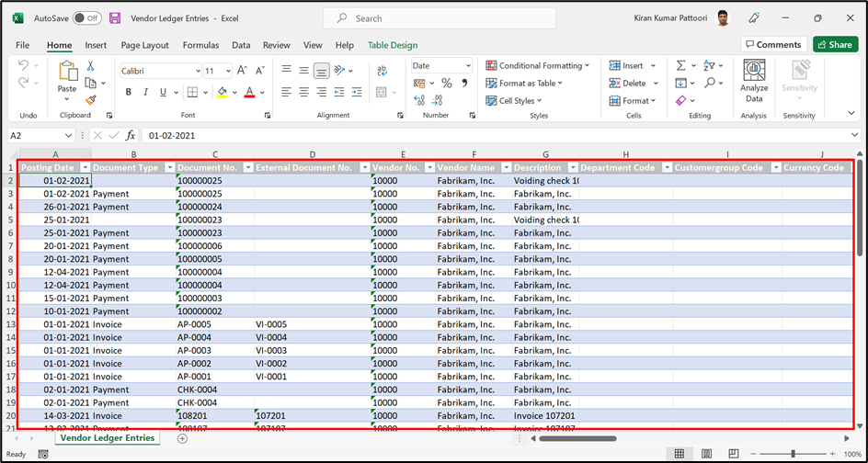The height and width of the screenshot is (463, 868).
Task: Click the Percent Style icon
Action: (447, 83)
